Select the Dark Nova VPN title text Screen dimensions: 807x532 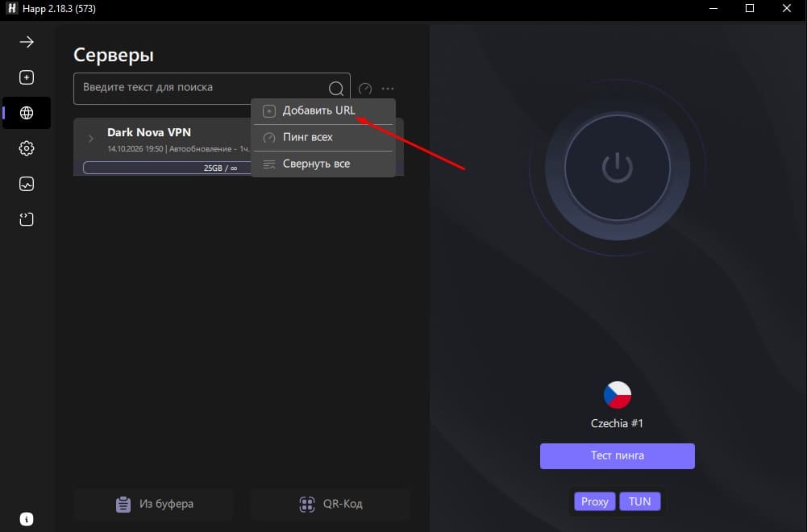(x=149, y=132)
